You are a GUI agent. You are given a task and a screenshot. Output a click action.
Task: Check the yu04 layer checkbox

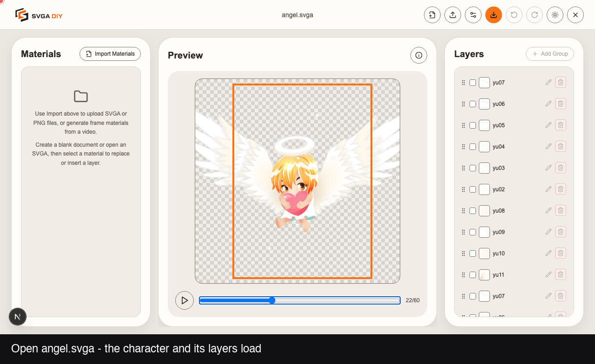point(473,147)
